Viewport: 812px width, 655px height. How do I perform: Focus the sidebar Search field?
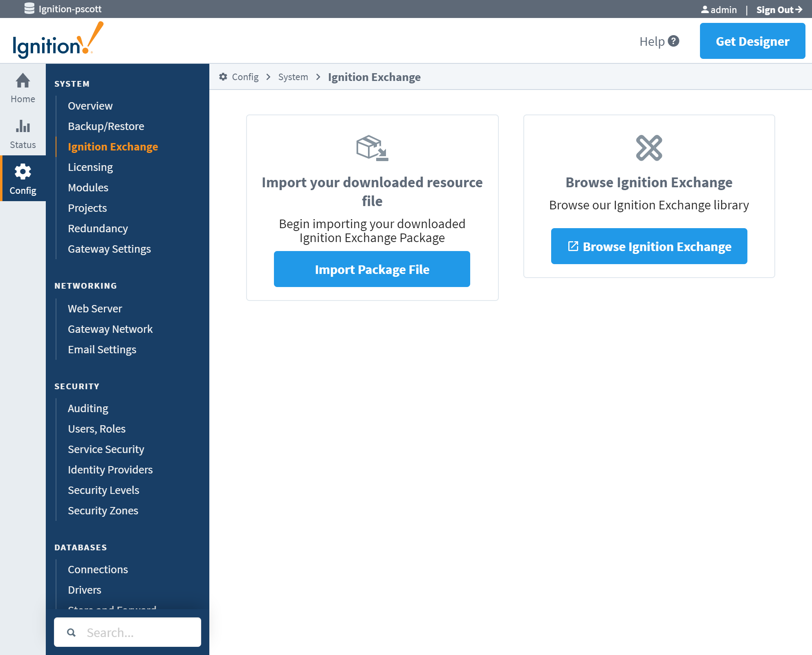pyautogui.click(x=128, y=632)
